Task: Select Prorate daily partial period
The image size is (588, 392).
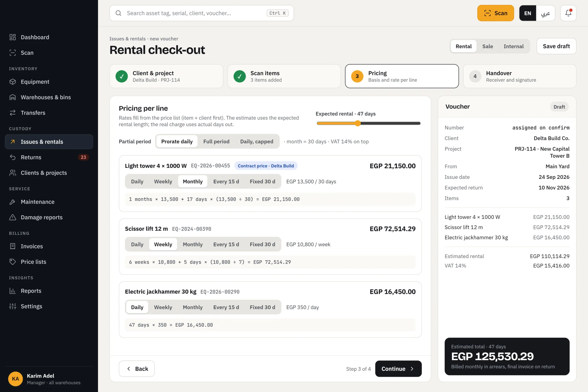Action: [x=177, y=141]
